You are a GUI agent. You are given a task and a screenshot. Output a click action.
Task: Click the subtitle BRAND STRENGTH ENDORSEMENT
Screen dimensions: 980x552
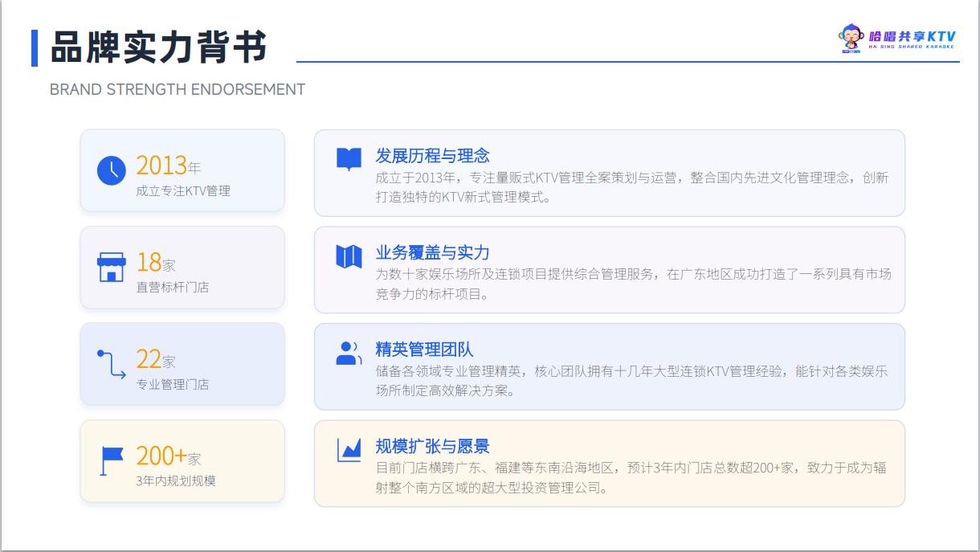coord(178,89)
